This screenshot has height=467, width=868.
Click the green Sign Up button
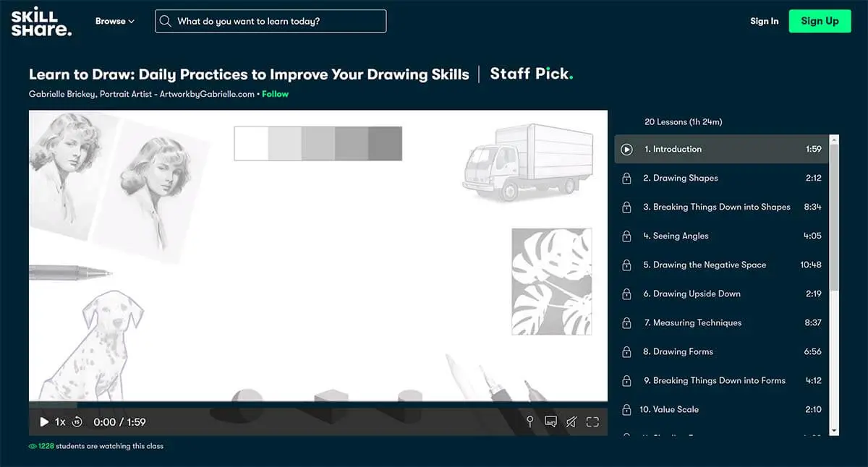pyautogui.click(x=820, y=21)
